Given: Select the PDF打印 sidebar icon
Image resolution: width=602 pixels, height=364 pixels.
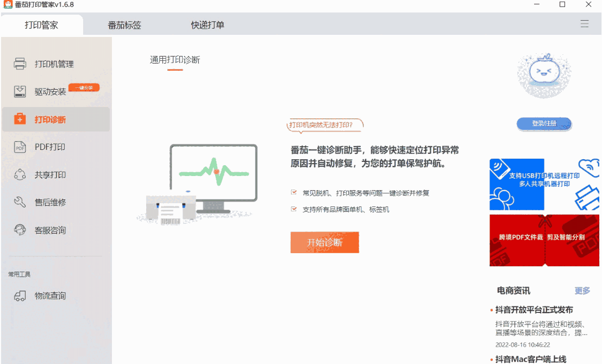Looking at the screenshot, I should 20,147.
